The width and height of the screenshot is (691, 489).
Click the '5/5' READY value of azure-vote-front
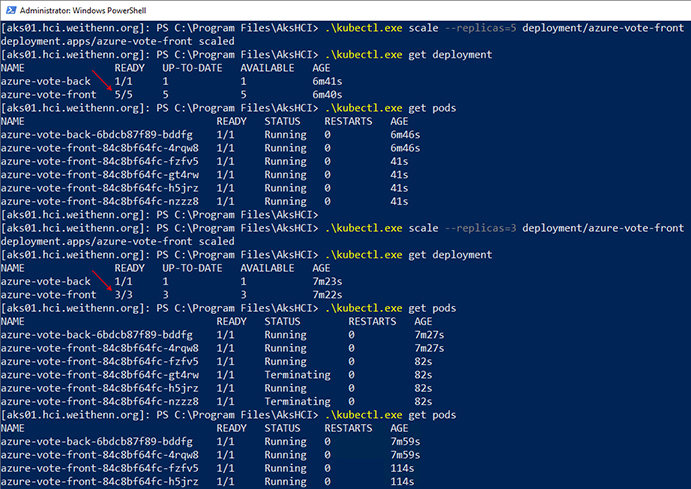[123, 95]
